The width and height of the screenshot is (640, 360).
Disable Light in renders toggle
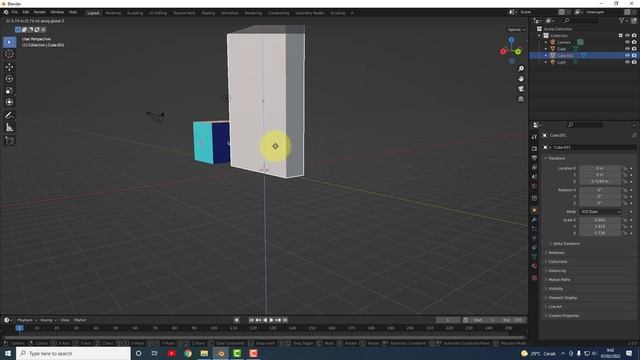(634, 62)
